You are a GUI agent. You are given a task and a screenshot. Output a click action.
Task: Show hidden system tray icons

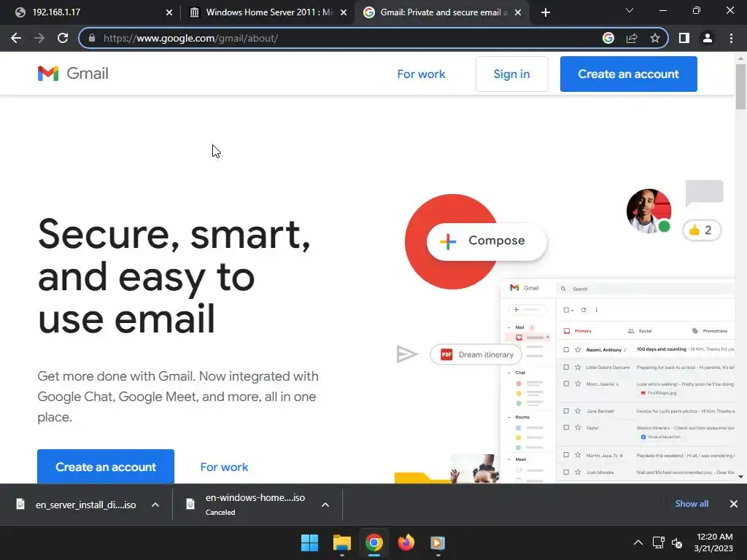pos(638,542)
